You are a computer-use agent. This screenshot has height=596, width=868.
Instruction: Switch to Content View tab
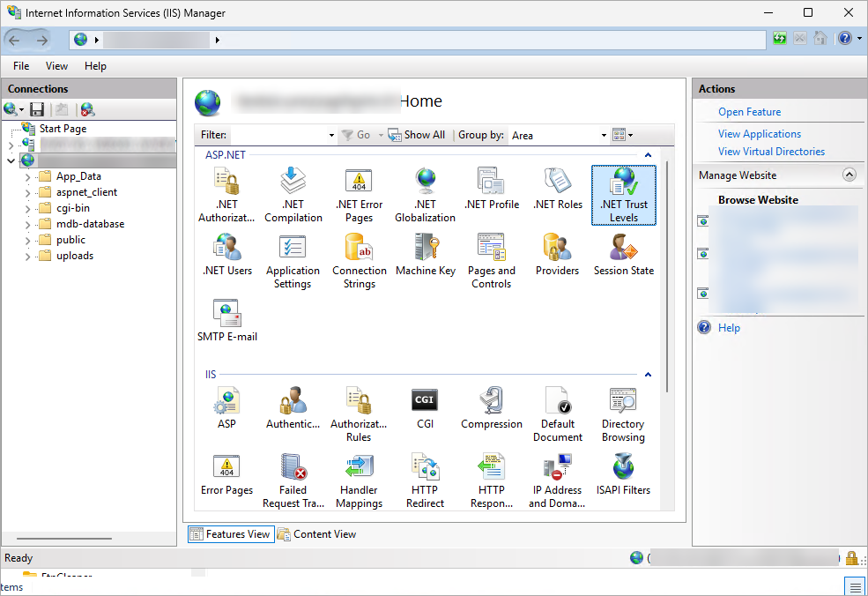pyautogui.click(x=317, y=534)
